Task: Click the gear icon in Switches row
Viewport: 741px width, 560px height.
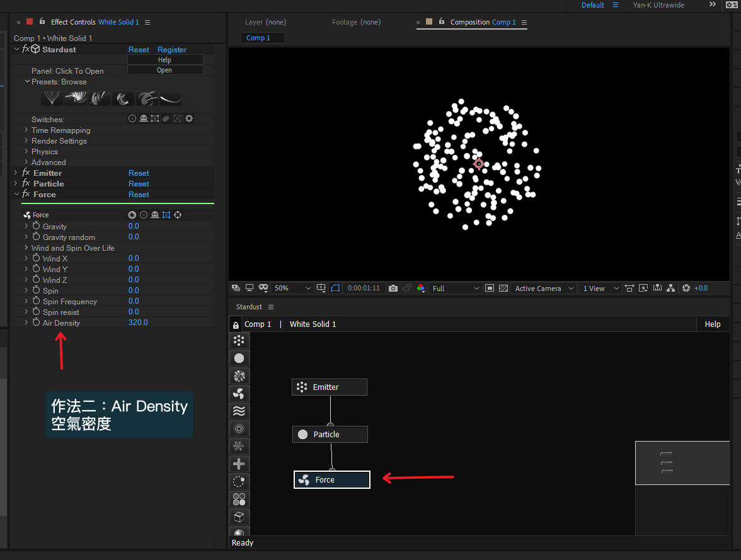Action: click(189, 118)
